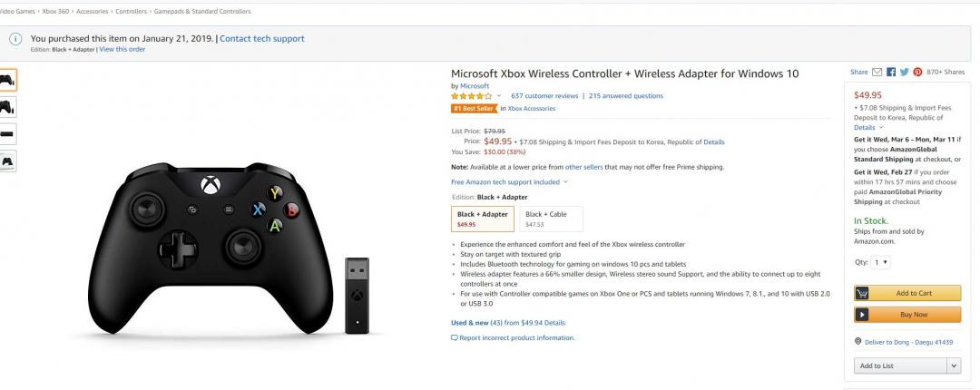Viewport: 980px width, 390px height.
Task: Add the controller to cart
Action: (907, 293)
